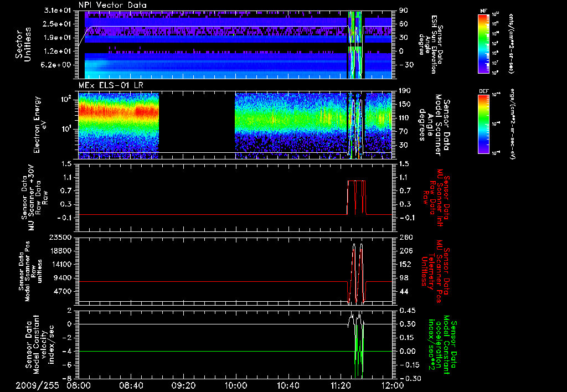
Task: Click the 12:00 time axis label
Action: coord(393,385)
